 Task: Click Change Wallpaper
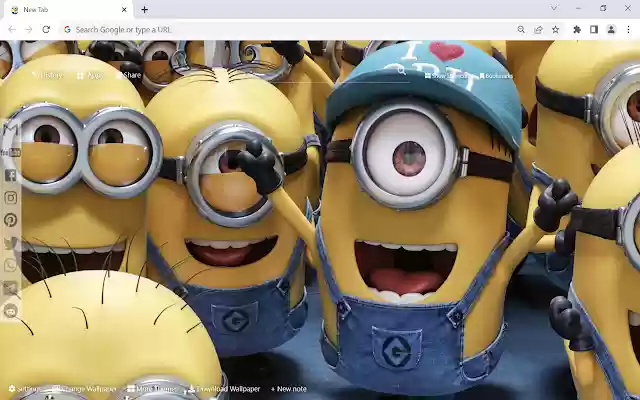tap(84, 389)
